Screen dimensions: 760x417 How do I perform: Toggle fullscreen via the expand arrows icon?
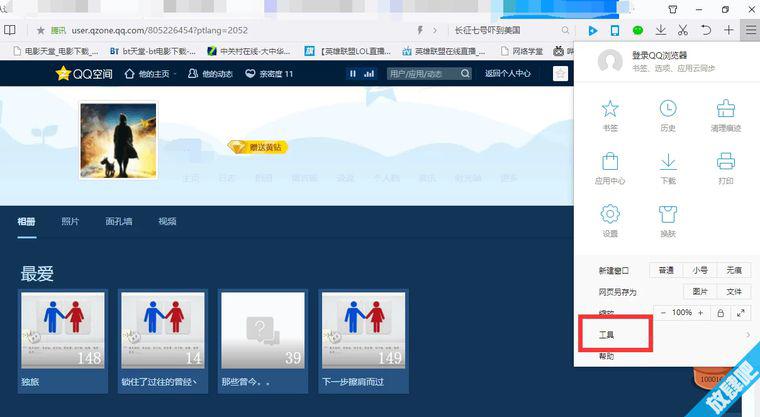(741, 313)
